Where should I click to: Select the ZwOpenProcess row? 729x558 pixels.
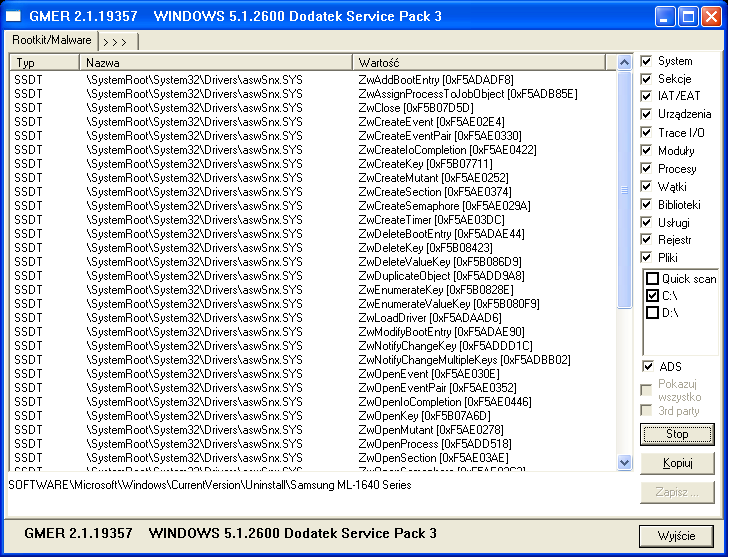pyautogui.click(x=313, y=444)
